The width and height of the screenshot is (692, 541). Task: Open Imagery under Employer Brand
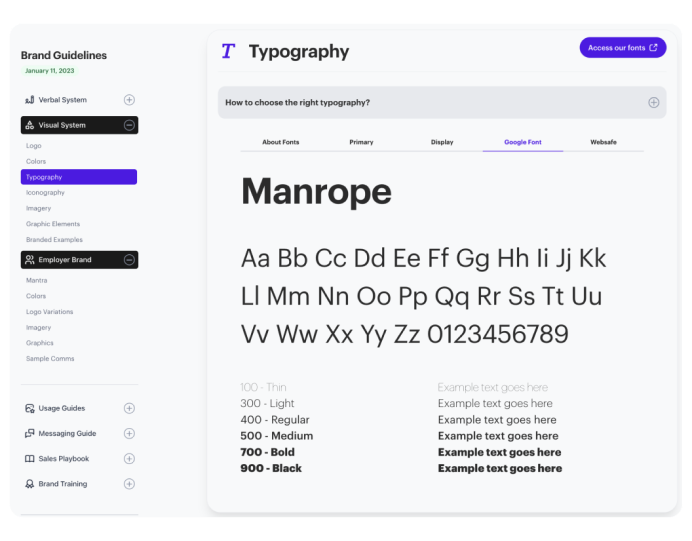point(38,327)
